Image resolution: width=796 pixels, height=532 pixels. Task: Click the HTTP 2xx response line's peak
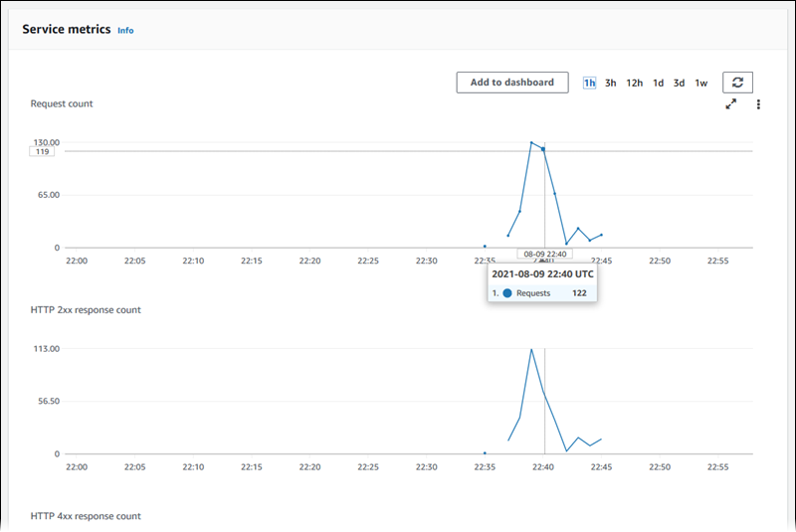(531, 349)
